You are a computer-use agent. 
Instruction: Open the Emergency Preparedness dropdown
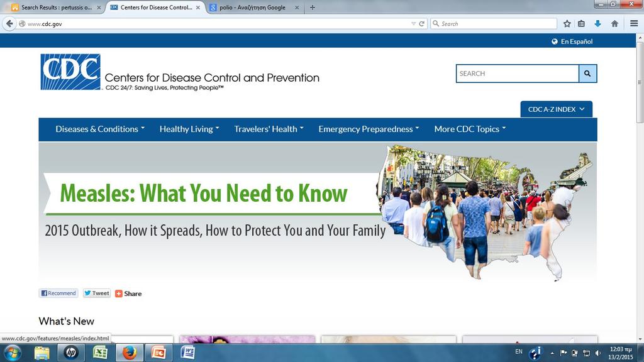[x=369, y=129]
